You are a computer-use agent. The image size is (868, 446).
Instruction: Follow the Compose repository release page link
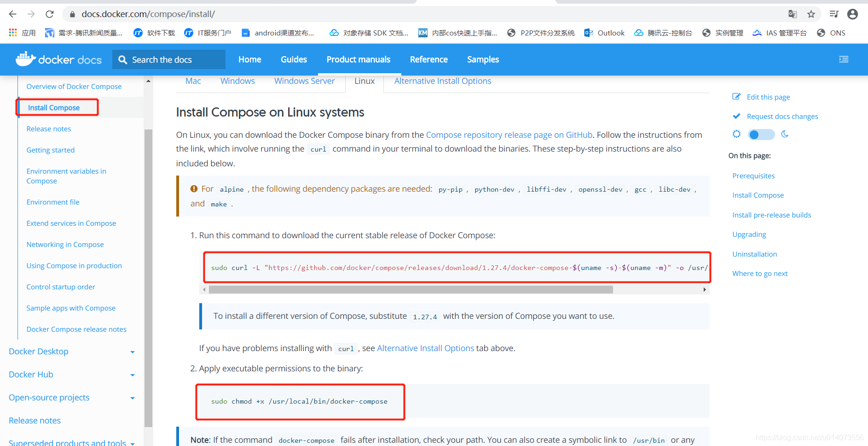[509, 135]
